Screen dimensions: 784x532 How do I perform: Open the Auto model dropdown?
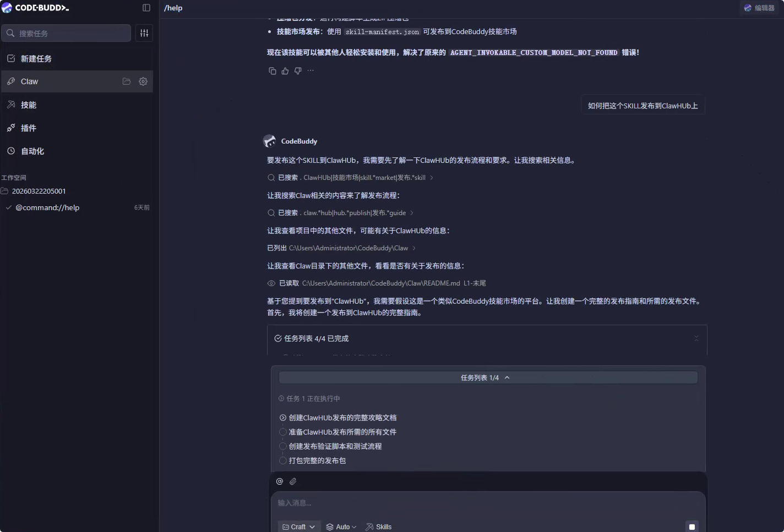tap(341, 526)
